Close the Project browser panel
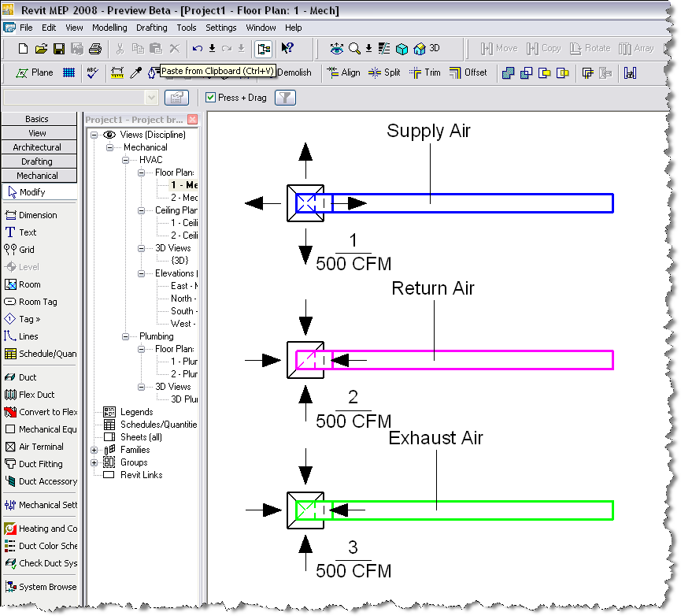Screen dimensions: 681x616 point(192,120)
